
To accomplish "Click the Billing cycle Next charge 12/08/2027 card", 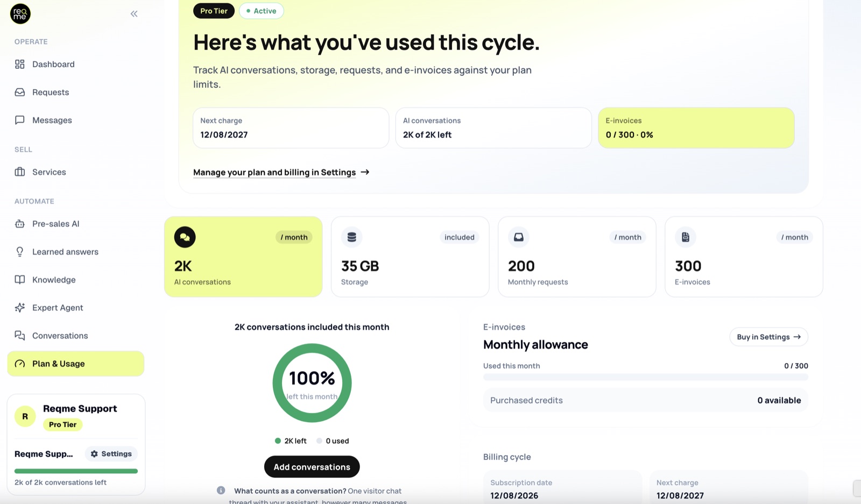I will [729, 488].
